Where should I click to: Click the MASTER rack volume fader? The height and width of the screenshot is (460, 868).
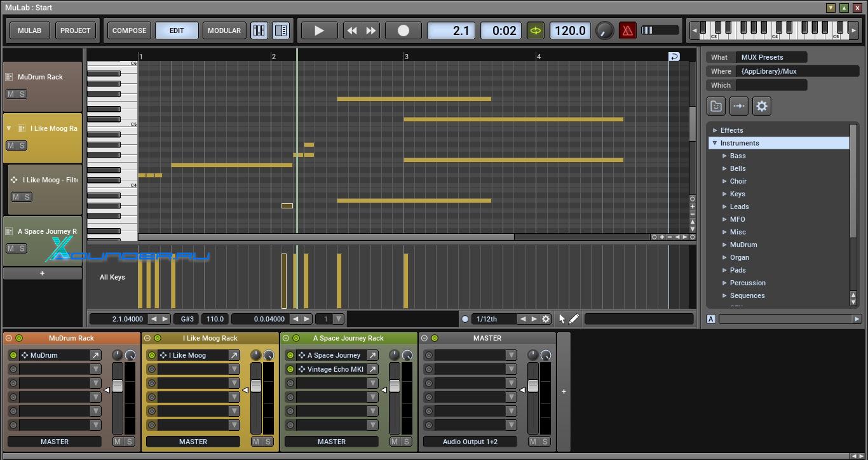tap(533, 386)
